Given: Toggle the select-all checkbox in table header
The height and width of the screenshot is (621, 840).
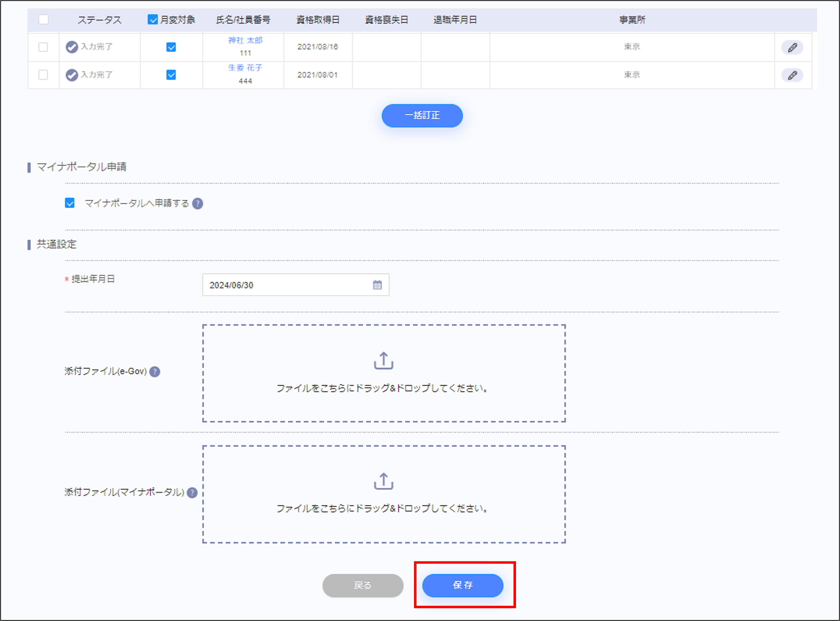Looking at the screenshot, I should point(43,20).
